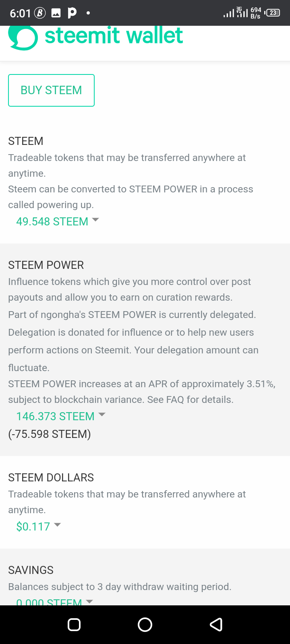Click the arrow next to 49.548 STEEM
This screenshot has height=644, width=290.
tap(95, 220)
